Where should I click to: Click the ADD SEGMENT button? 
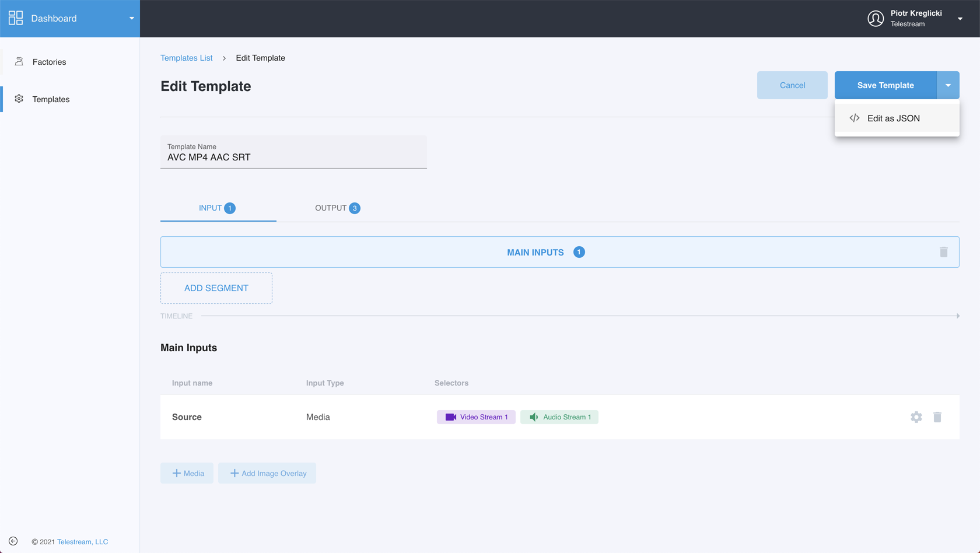(216, 288)
